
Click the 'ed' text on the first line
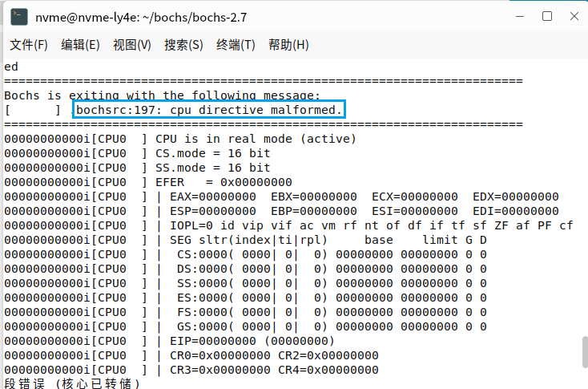pyautogui.click(x=11, y=67)
